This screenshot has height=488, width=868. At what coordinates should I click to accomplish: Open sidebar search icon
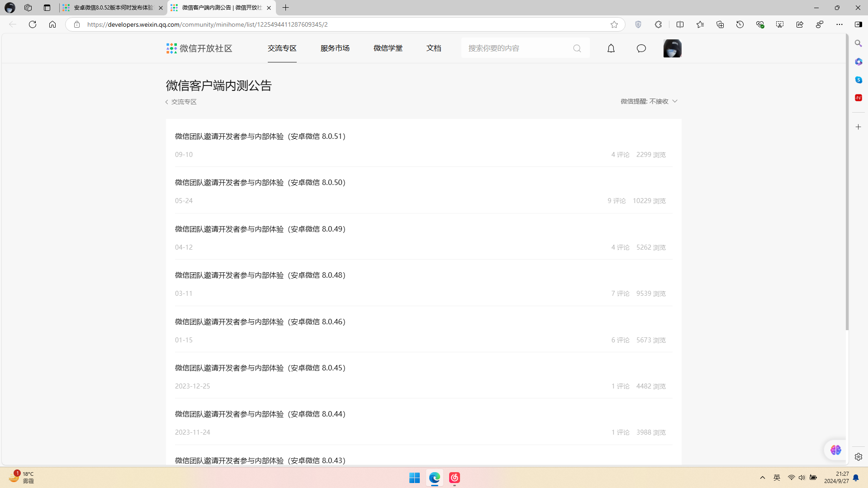click(859, 43)
